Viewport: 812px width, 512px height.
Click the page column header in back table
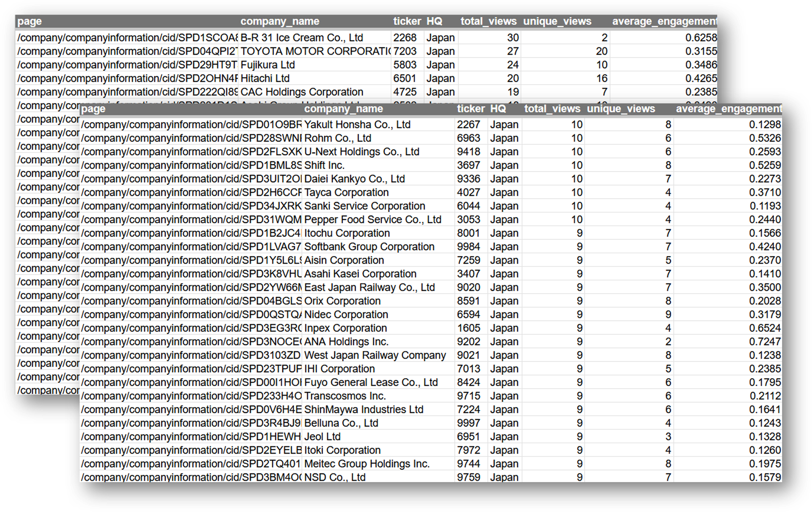(29, 21)
